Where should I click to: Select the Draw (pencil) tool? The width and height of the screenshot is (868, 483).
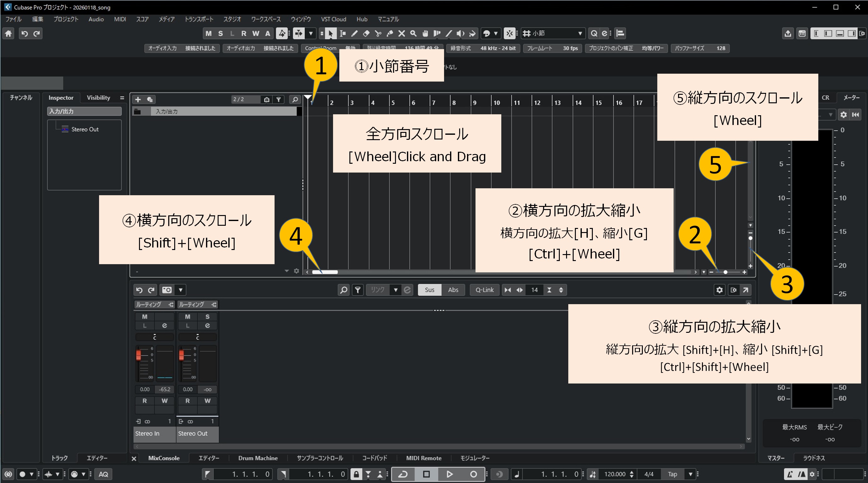(354, 33)
